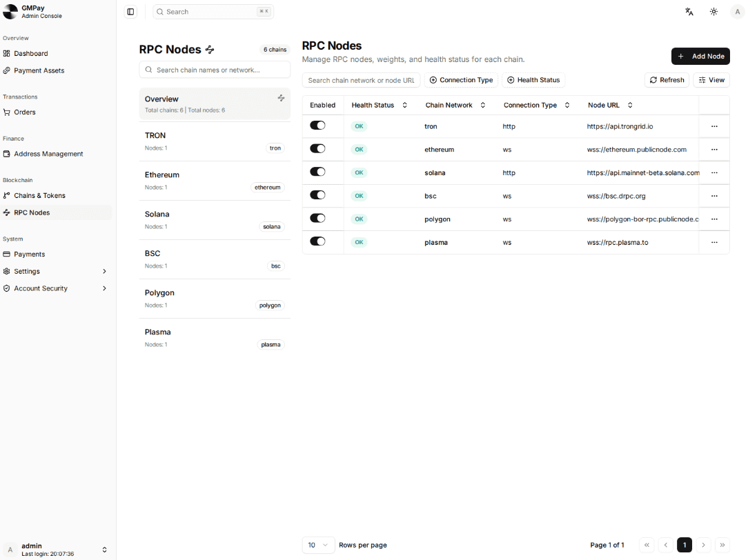Open row actions menu for plasma node
Image resolution: width=748 pixels, height=560 pixels.
coord(714,242)
